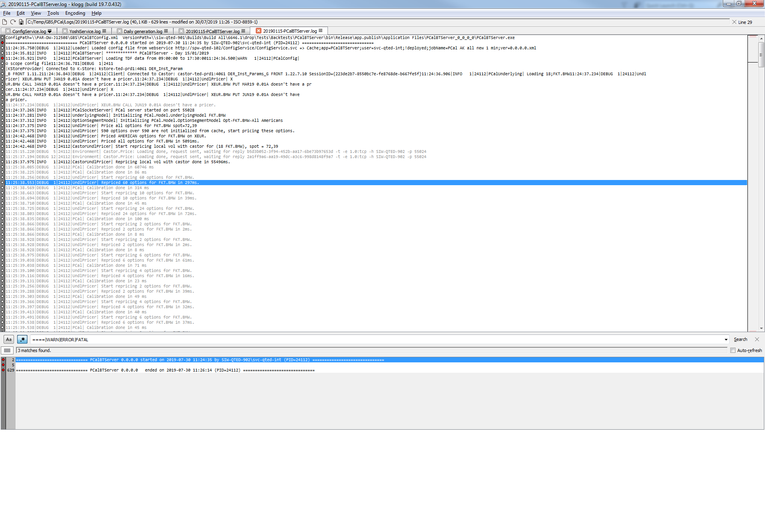
Task: Close the ConfigService.log tab with its X
Action: (8, 31)
